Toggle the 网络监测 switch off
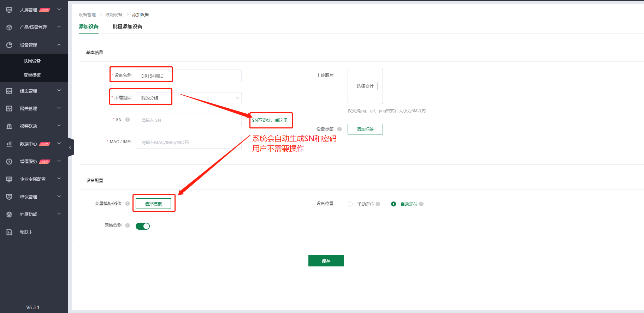Viewport: 644px width, 313px height. 143,226
